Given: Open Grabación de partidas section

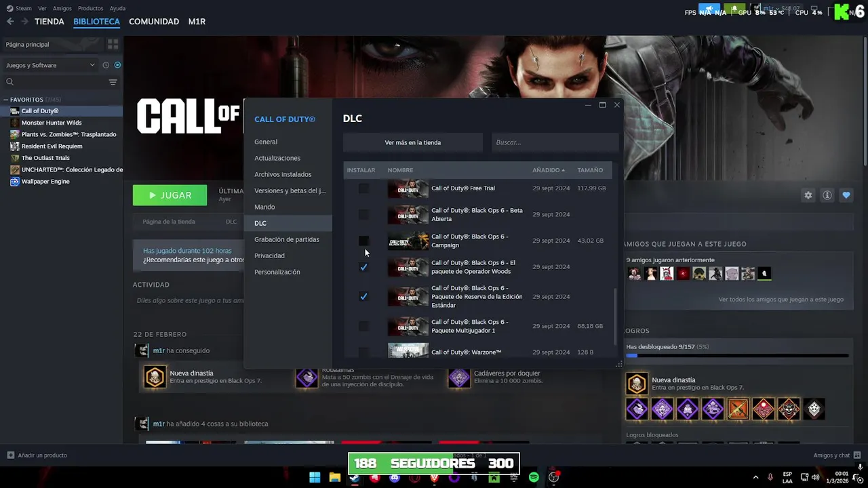Looking at the screenshot, I should (x=288, y=239).
